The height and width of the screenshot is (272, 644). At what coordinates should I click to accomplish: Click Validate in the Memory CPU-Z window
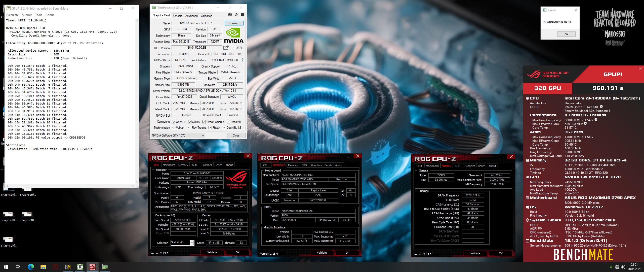[x=475, y=253]
